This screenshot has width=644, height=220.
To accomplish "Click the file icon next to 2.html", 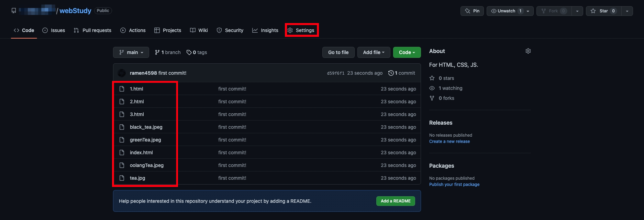I will click(122, 102).
